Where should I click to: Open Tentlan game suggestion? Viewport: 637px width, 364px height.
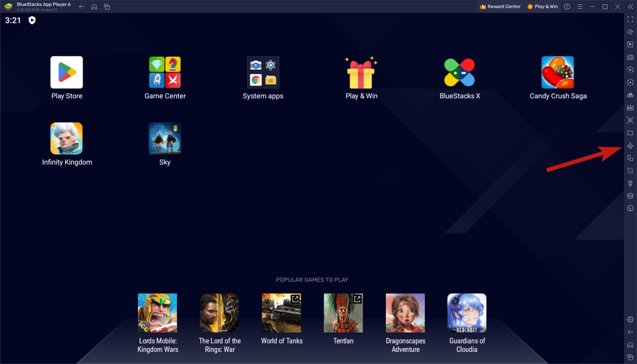(343, 313)
